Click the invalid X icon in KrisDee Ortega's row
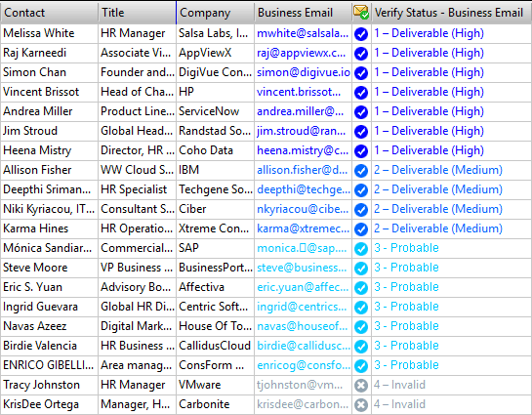This screenshot has height=415, width=532. pyautogui.click(x=361, y=405)
